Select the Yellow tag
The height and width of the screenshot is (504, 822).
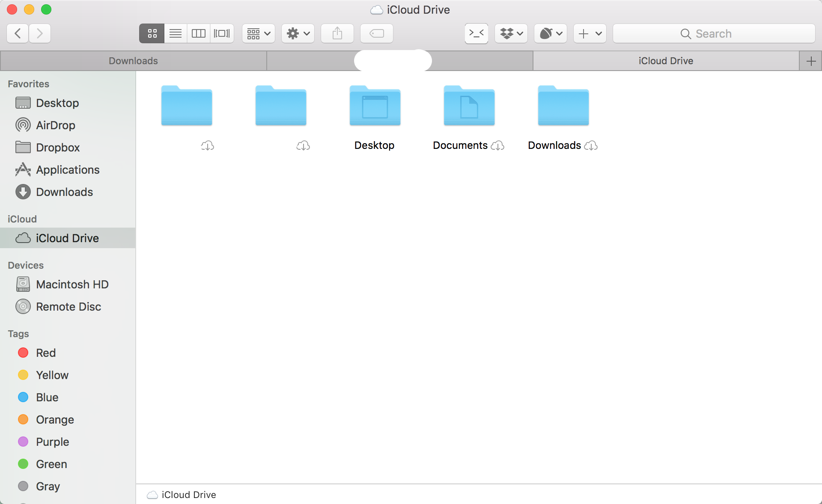click(68, 375)
